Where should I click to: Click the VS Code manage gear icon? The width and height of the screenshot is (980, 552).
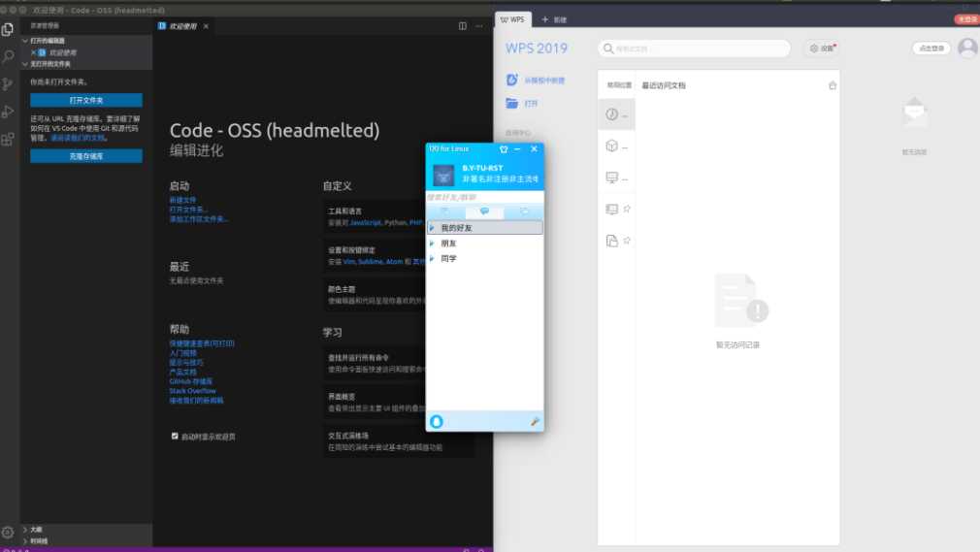[8, 532]
